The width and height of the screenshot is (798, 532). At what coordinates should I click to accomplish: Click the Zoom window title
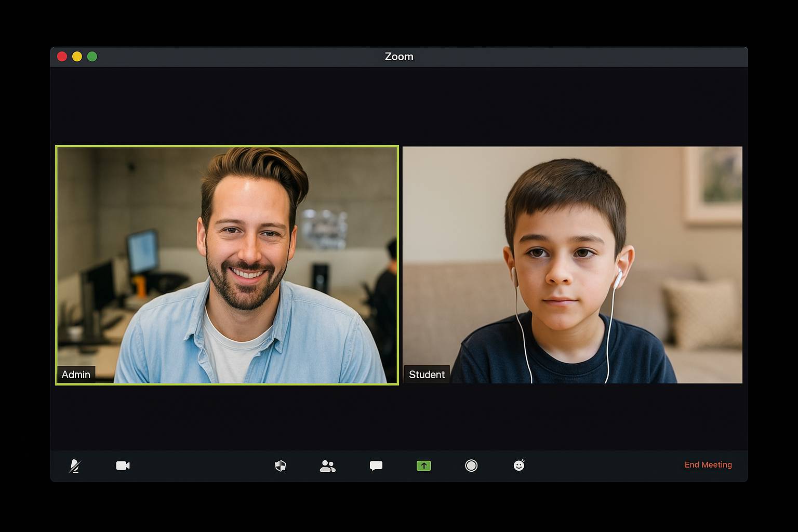(399, 57)
